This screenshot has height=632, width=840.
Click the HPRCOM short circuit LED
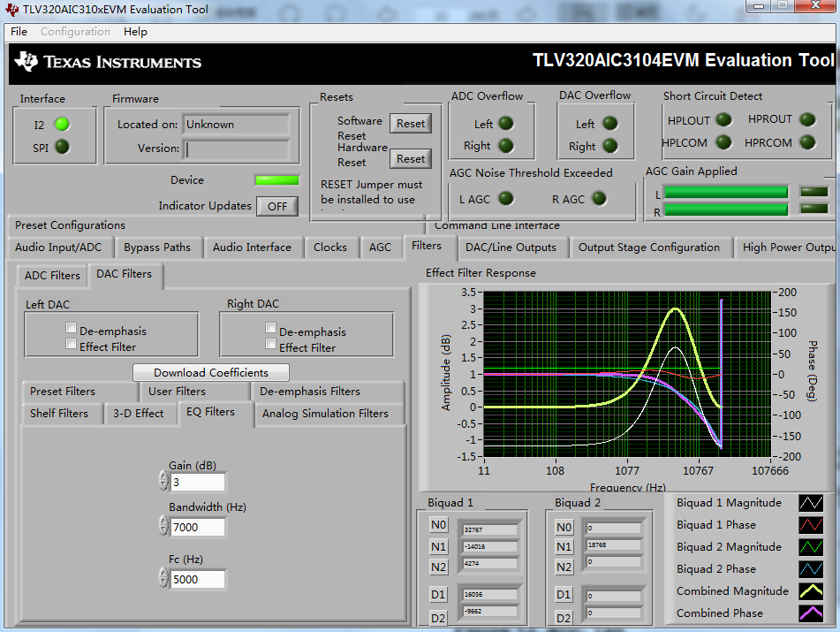807,142
